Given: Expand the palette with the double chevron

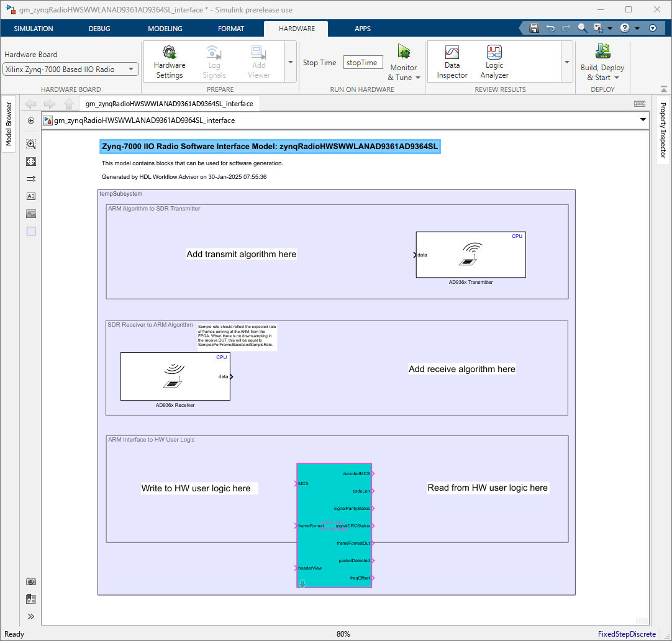Looking at the screenshot, I should coord(31,617).
